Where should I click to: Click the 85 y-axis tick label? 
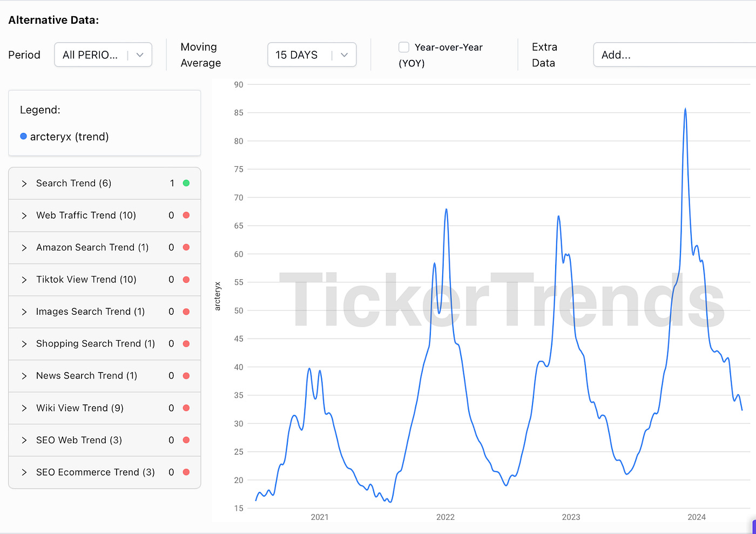[239, 113]
